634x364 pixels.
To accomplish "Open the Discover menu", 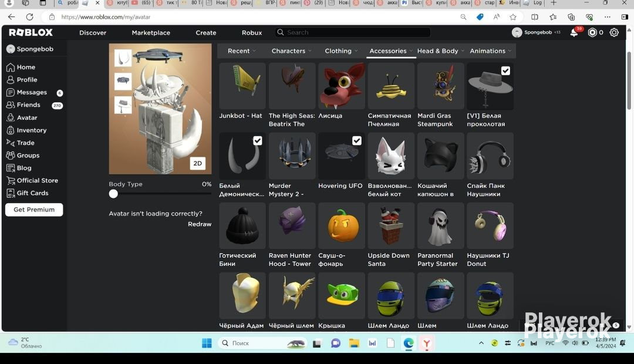I will tap(93, 33).
